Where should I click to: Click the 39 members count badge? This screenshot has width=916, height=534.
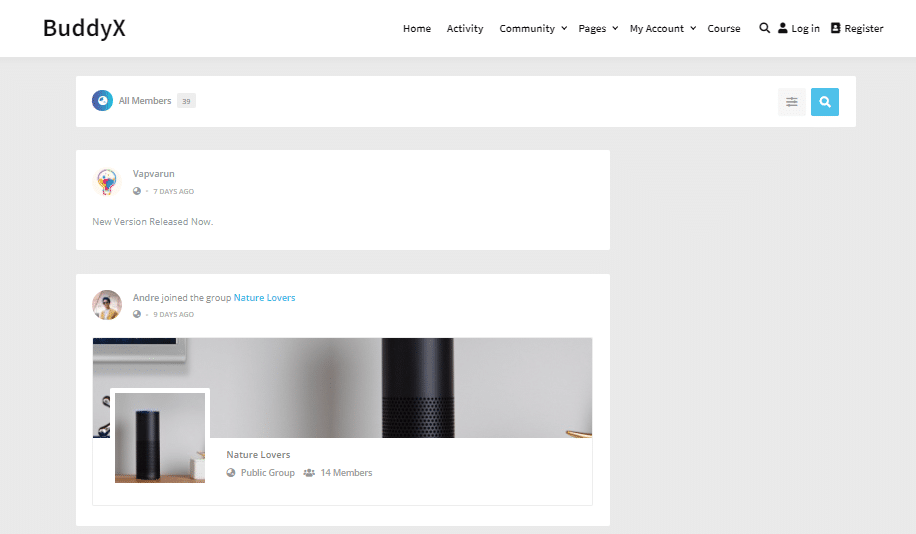186,101
